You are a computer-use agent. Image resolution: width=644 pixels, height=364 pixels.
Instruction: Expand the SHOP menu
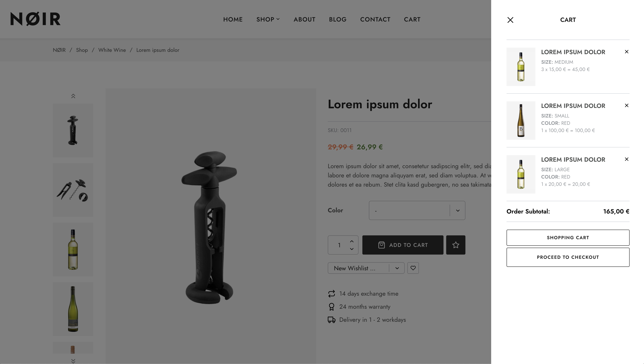coord(268,20)
